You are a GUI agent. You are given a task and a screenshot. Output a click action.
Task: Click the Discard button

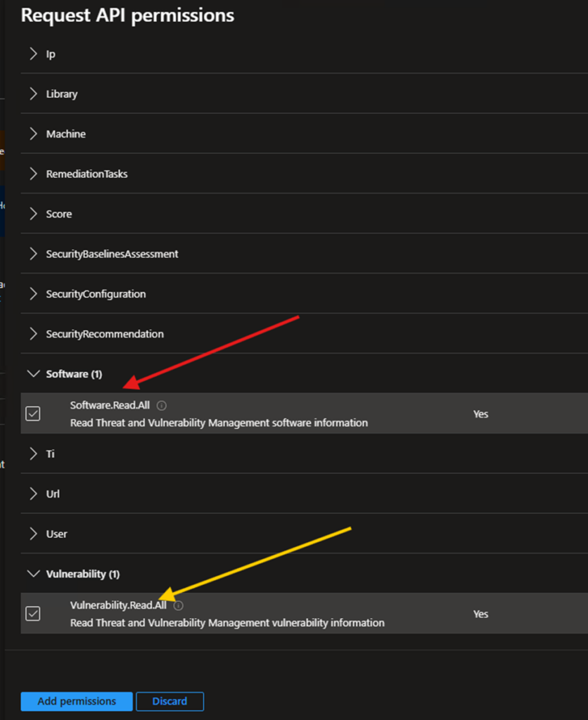pyautogui.click(x=170, y=701)
